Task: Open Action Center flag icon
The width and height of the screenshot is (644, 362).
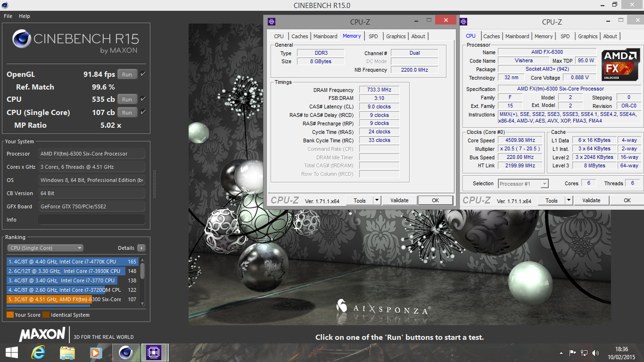Action: 573,353
